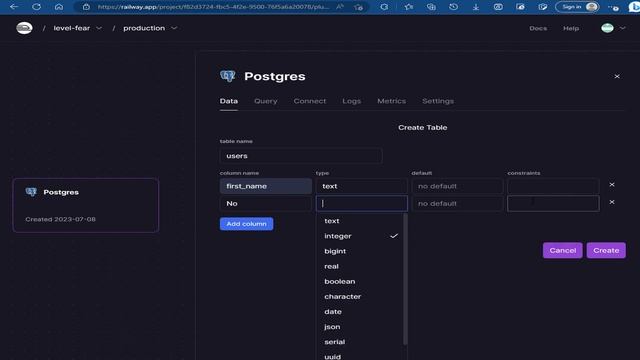Click the table name field containing users
Screen dimensions: 640x360
point(301,156)
